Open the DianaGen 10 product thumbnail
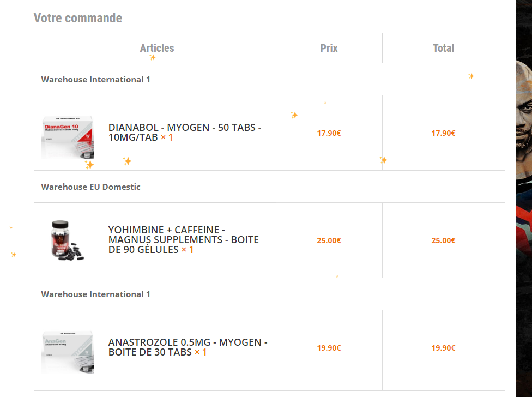The image size is (532, 397). click(68, 137)
